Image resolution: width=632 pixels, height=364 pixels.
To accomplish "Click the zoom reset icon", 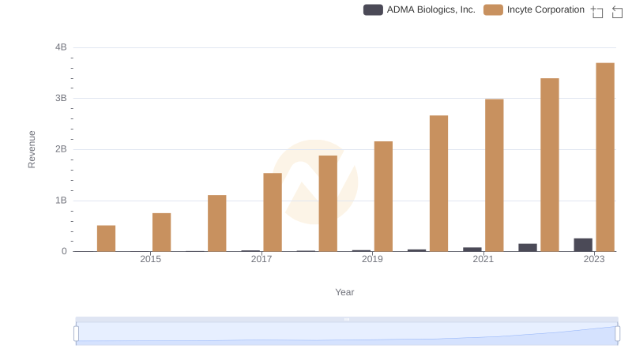I will point(617,12).
